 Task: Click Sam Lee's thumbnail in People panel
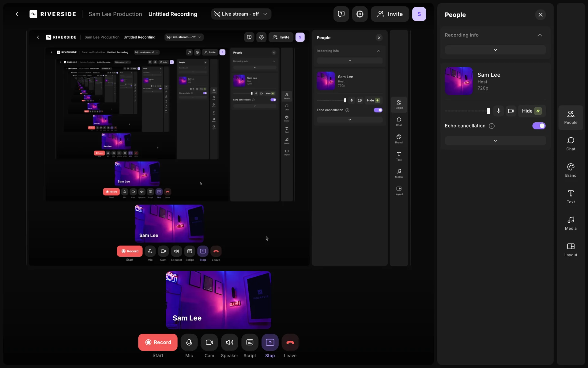click(458, 81)
